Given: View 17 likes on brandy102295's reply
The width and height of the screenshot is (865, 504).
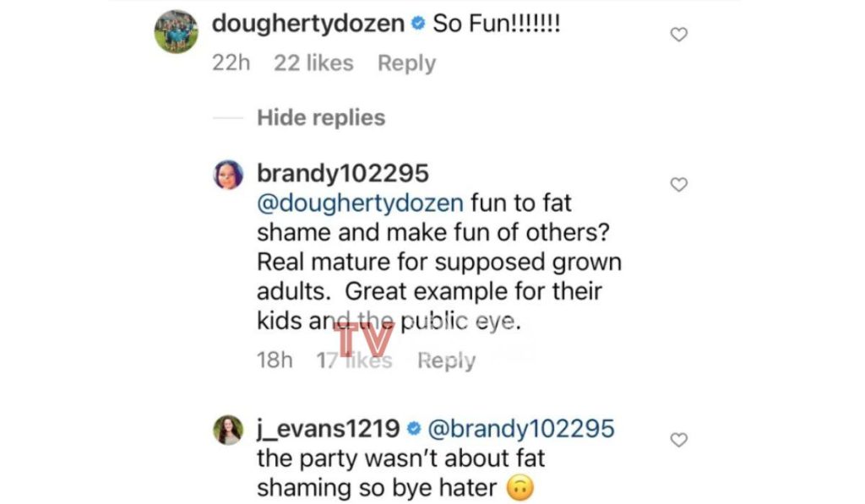Looking at the screenshot, I should (x=354, y=360).
